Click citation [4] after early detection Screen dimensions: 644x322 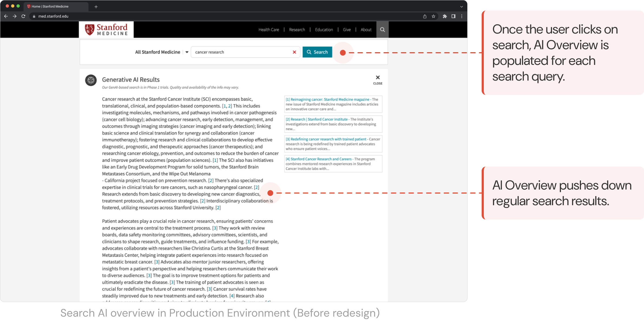point(232,296)
